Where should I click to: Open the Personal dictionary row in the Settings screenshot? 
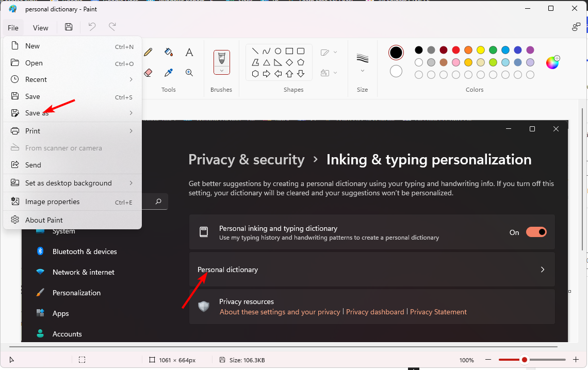point(371,270)
